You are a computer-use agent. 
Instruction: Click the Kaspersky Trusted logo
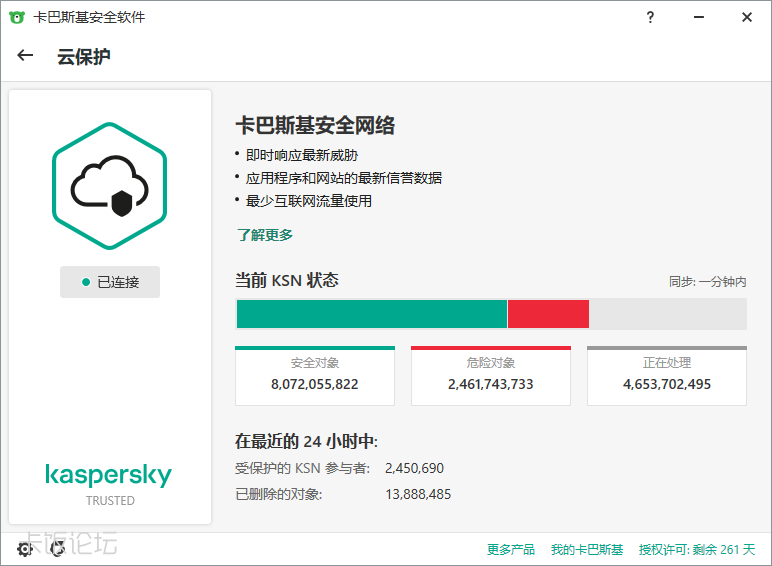tap(109, 484)
